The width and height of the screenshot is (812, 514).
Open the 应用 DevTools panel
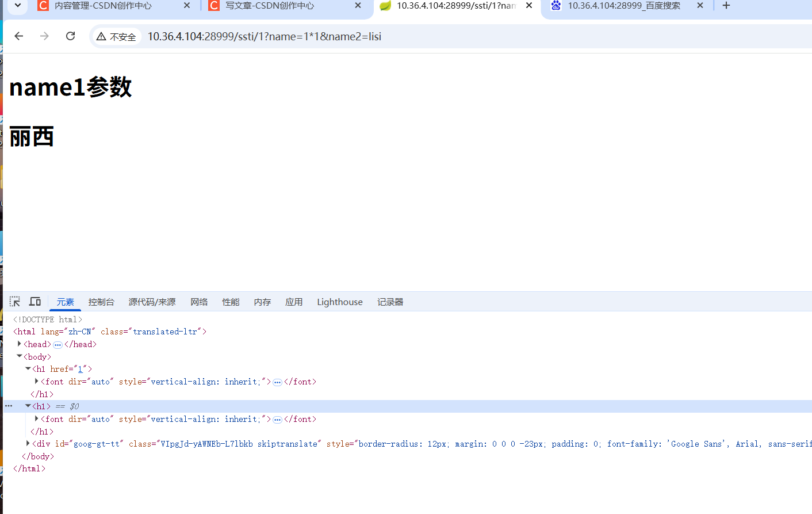point(294,302)
